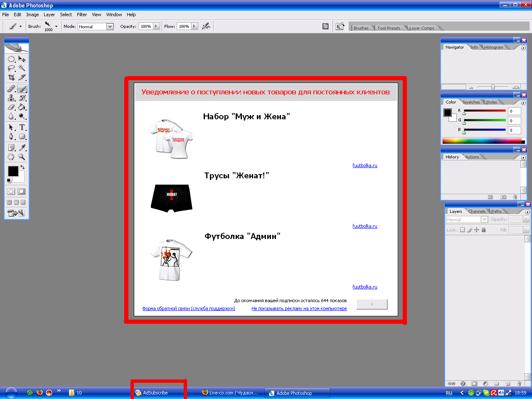This screenshot has width=532, height=399.
Task: Open the Filter menu
Action: tap(82, 15)
